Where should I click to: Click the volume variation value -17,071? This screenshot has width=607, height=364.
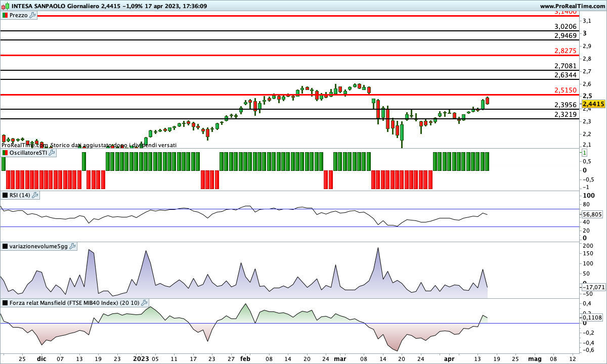coord(593,287)
